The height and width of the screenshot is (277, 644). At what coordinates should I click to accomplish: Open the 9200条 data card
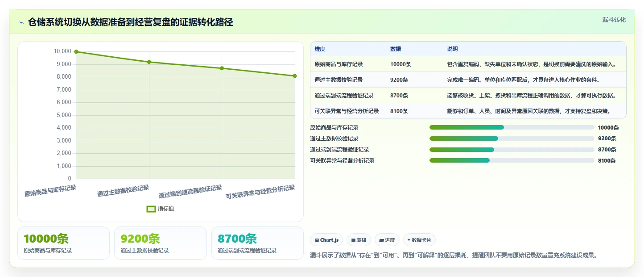tap(161, 243)
